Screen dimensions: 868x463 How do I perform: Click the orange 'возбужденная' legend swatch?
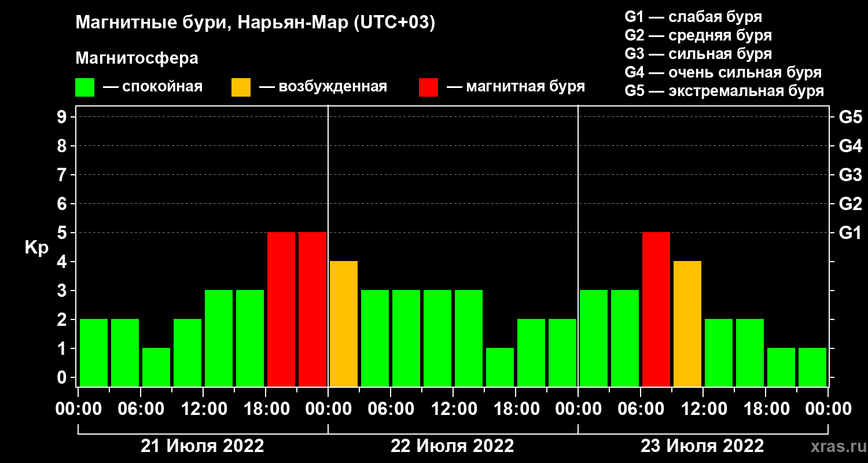point(241,87)
